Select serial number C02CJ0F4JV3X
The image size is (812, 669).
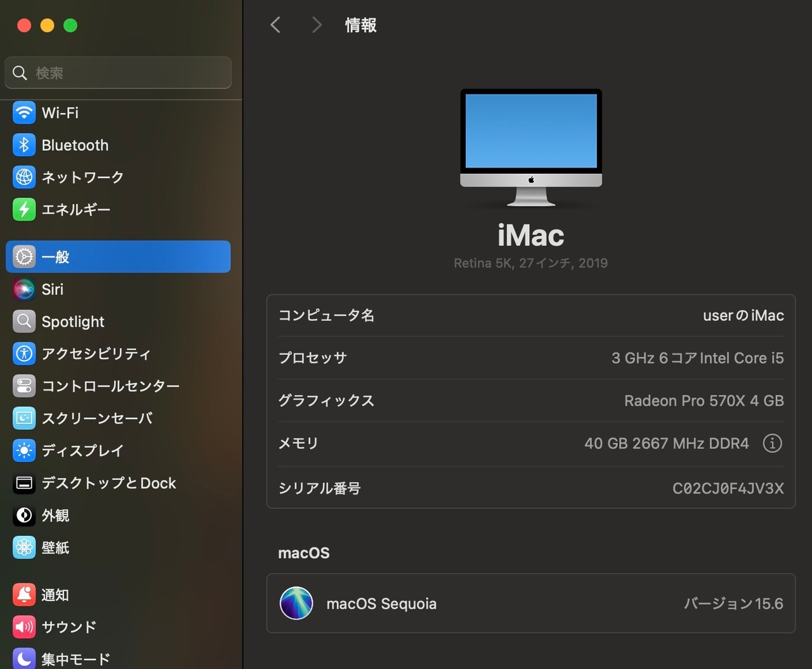[728, 488]
